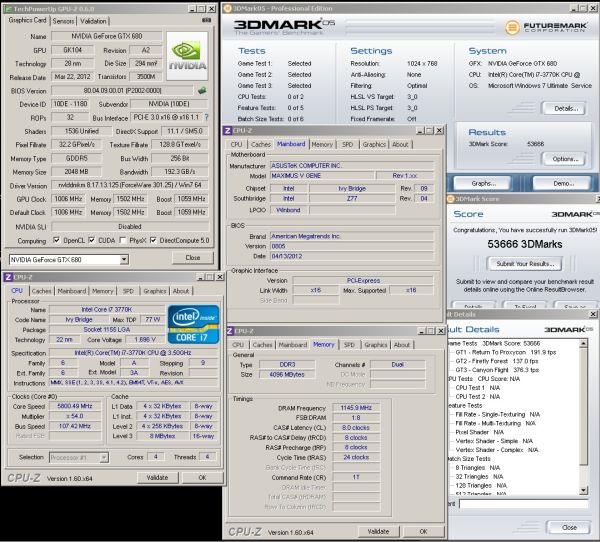Screen dimensions: 600x542
Task: Click the Result Details scrollbar down arrow
Action: pyautogui.click(x=583, y=490)
